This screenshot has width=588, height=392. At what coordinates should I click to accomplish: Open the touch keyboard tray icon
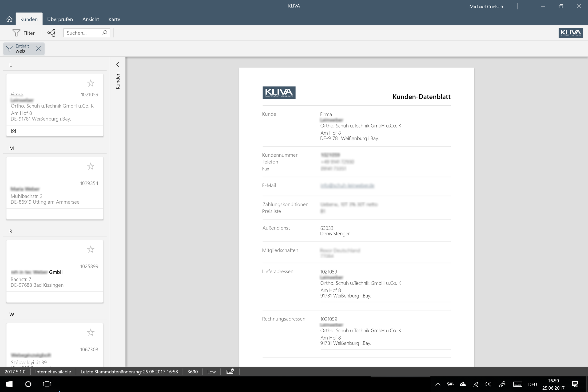(518, 384)
